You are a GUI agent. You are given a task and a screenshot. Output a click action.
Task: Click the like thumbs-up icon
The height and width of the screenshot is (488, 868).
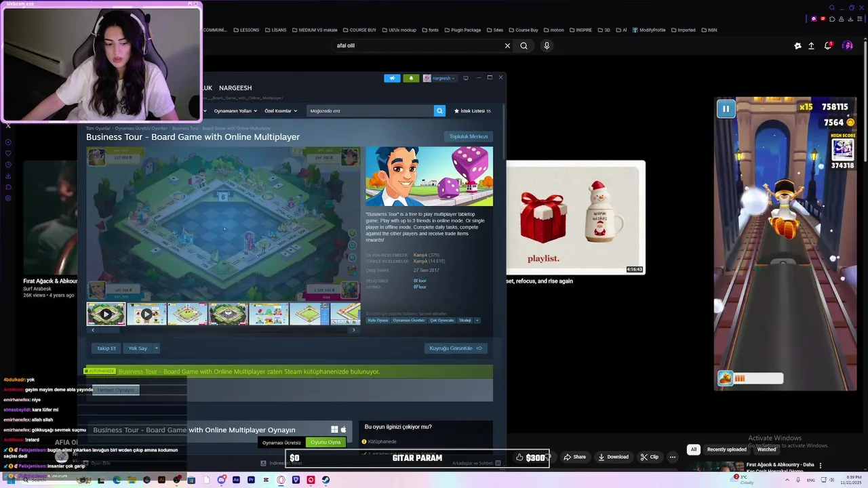[x=519, y=457]
